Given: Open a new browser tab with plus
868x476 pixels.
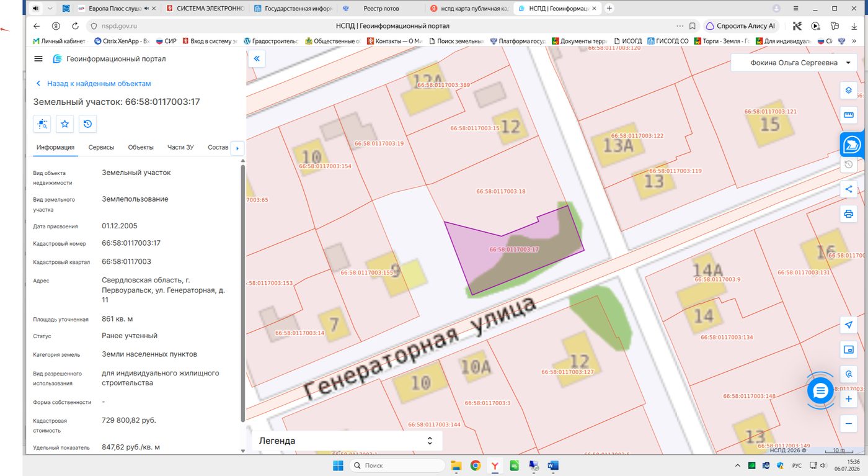Looking at the screenshot, I should tap(609, 8).
